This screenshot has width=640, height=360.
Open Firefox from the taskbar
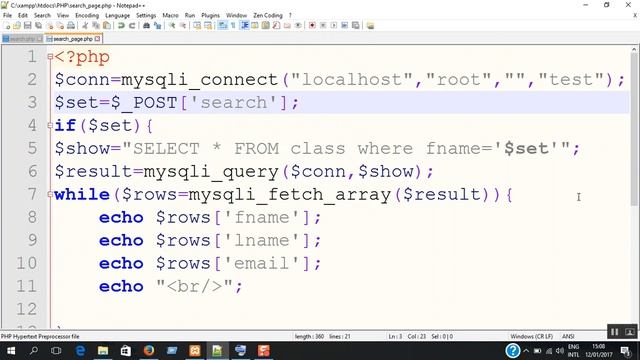click(x=149, y=351)
